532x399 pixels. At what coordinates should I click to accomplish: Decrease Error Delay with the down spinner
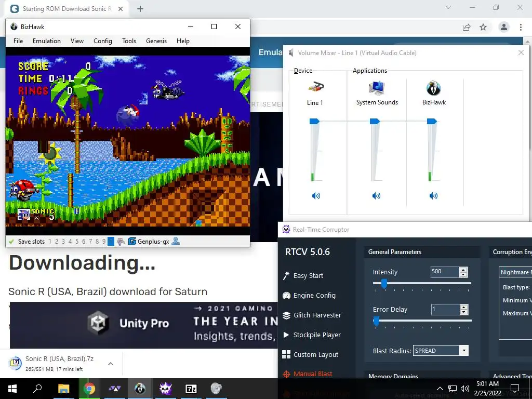point(463,312)
